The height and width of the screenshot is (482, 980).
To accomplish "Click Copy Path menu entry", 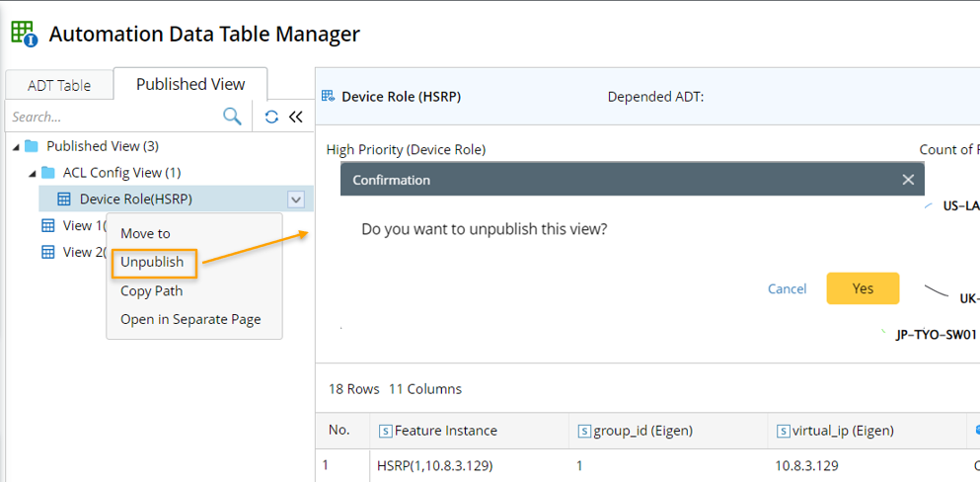I will point(151,291).
